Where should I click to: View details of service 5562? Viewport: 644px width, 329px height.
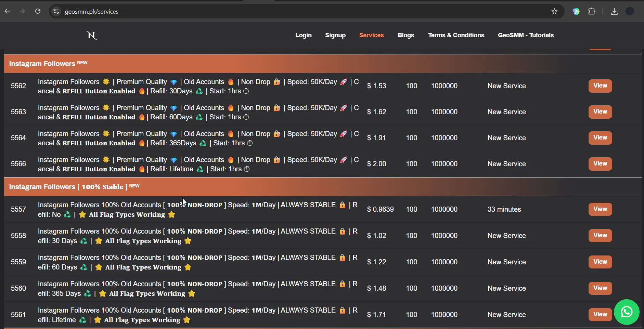point(600,86)
